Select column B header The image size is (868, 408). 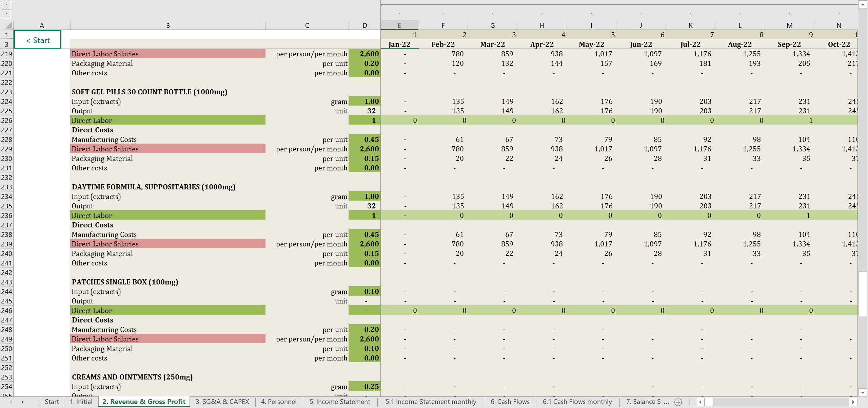tap(168, 25)
